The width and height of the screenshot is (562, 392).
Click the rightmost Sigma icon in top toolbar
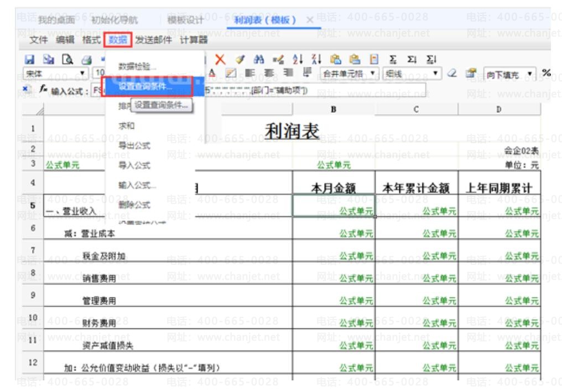coord(431,60)
